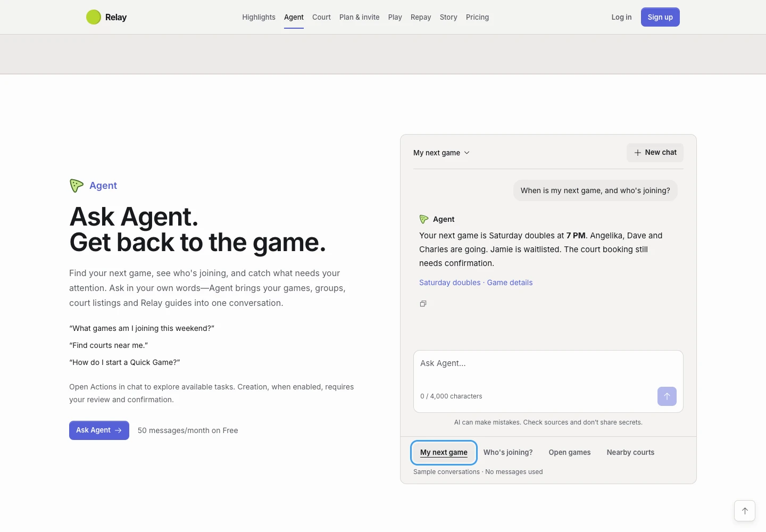Open the Agent nav item
Viewport: 766px width, 532px height.
[x=294, y=17]
